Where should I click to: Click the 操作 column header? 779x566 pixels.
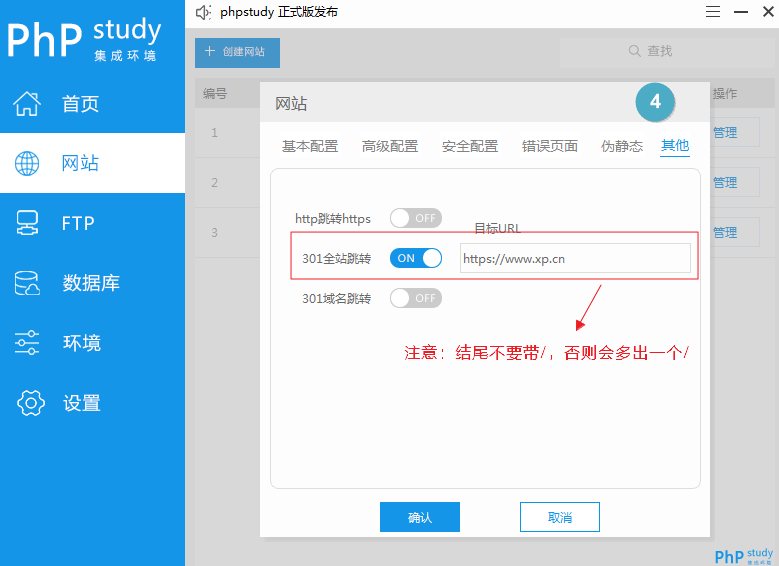pyautogui.click(x=725, y=93)
